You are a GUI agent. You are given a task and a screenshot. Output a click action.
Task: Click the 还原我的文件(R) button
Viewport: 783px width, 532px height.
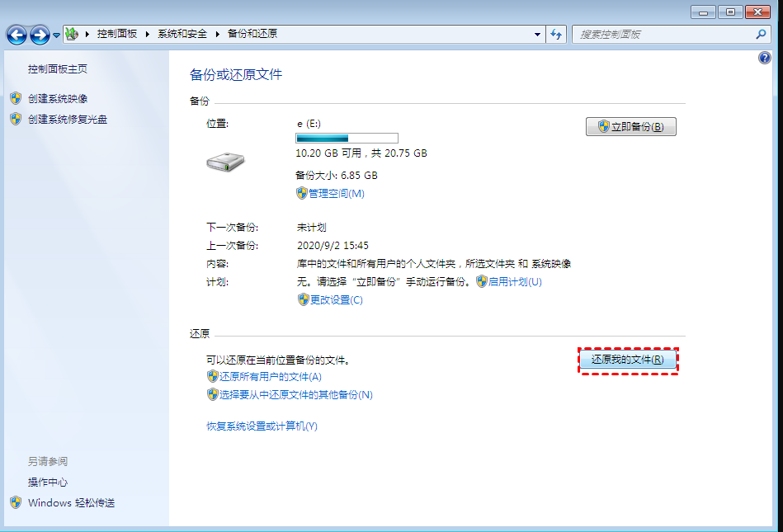(x=628, y=360)
